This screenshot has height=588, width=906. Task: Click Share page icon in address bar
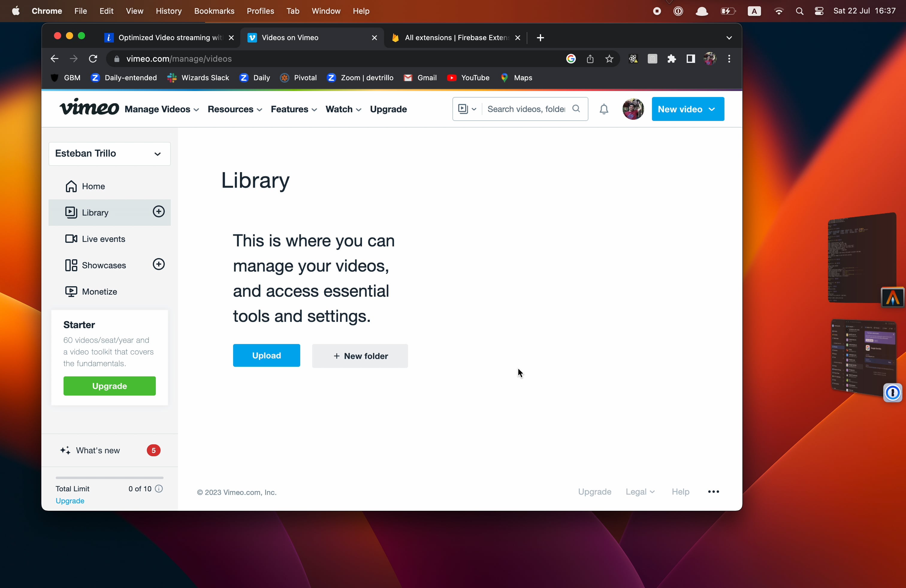click(x=590, y=59)
